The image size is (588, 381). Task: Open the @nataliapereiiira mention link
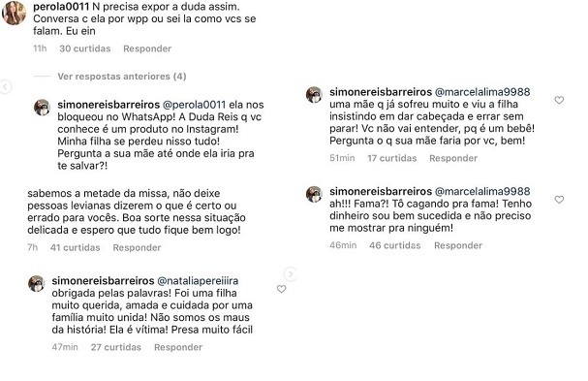198,281
